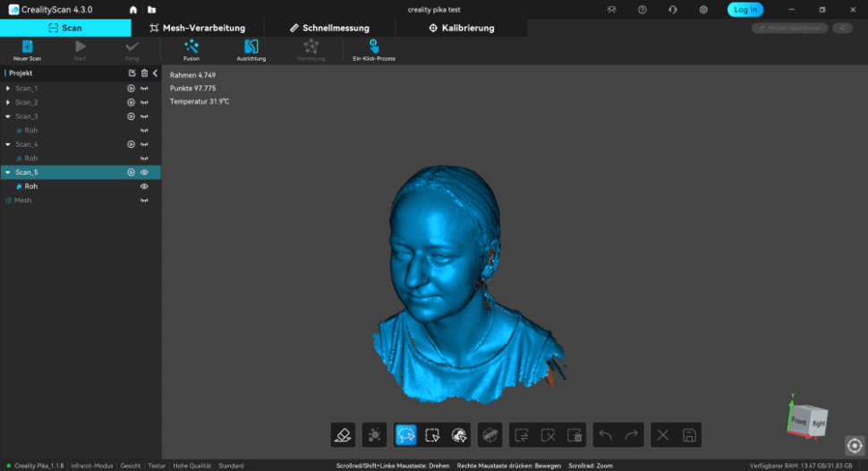Activate the lasso selection tool
Screen dimensions: 868x471
coord(405,435)
